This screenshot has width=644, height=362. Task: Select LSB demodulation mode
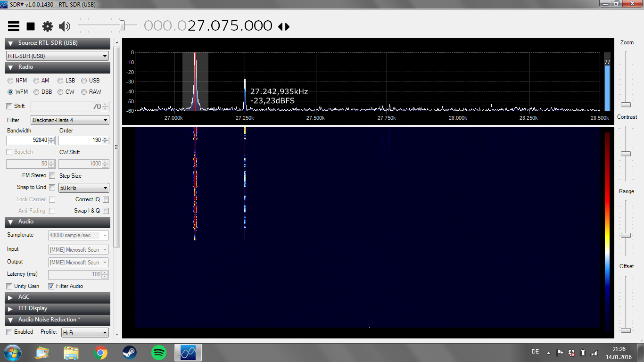(60, 81)
